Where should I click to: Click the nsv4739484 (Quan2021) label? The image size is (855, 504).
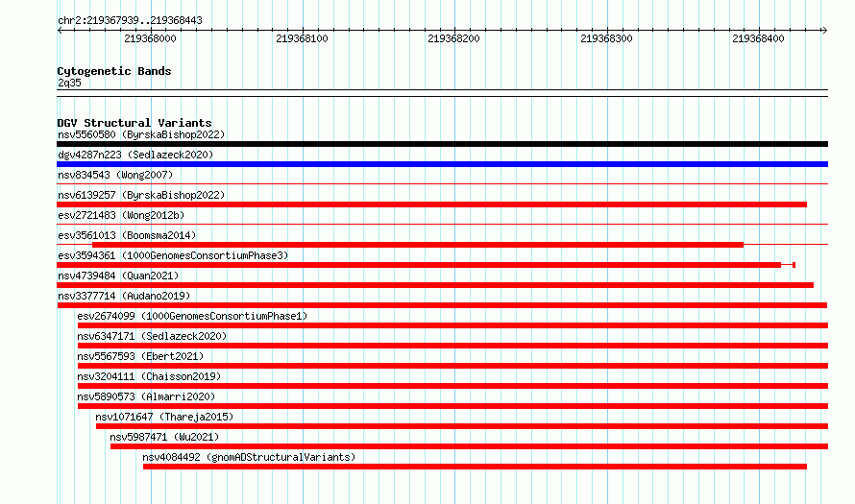pos(118,276)
